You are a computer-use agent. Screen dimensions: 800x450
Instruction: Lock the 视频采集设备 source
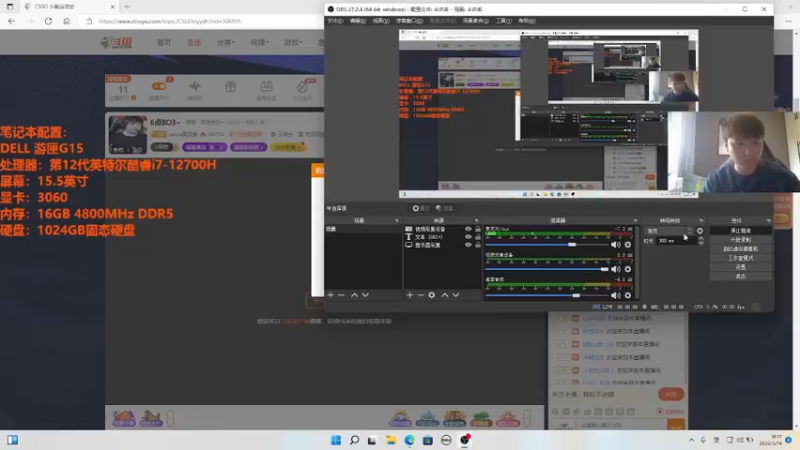pyautogui.click(x=478, y=229)
